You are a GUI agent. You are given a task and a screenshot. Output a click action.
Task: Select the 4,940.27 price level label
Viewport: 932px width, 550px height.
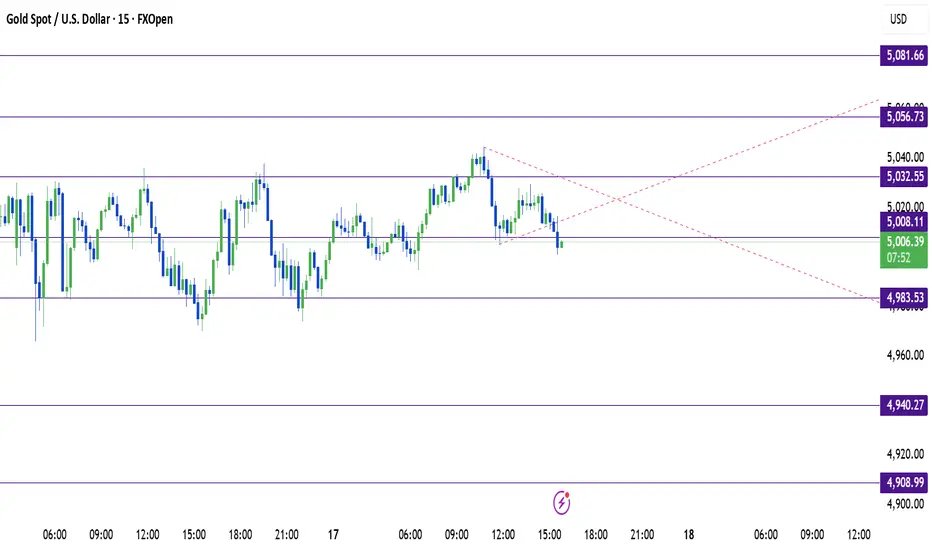902,405
